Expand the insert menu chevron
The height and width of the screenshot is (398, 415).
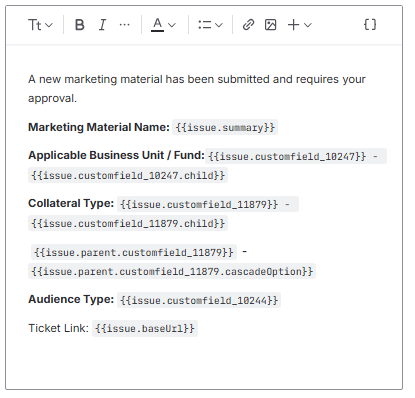[308, 25]
